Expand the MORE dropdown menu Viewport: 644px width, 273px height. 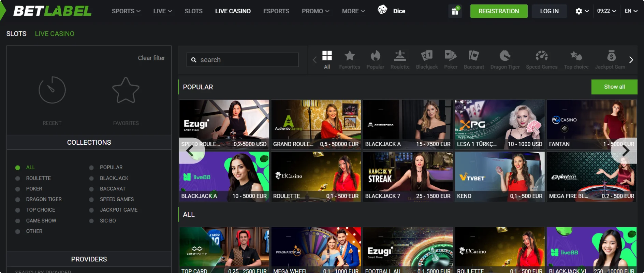tap(353, 11)
